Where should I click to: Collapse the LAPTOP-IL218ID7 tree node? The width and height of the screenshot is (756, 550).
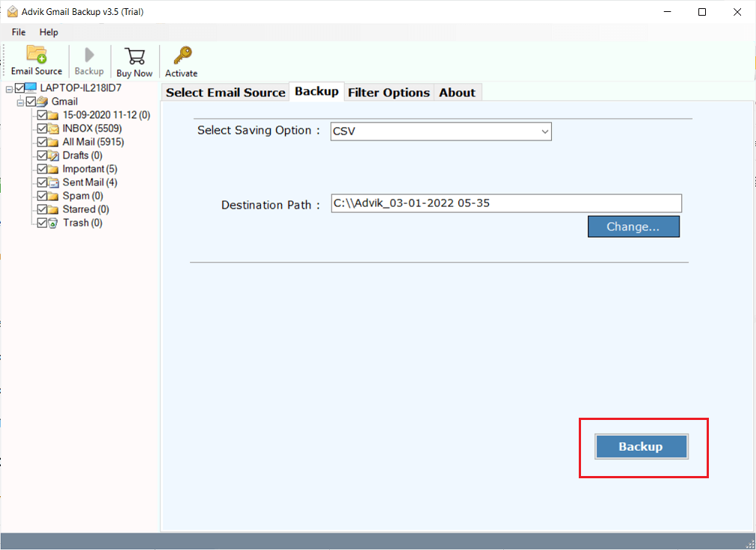click(x=9, y=89)
